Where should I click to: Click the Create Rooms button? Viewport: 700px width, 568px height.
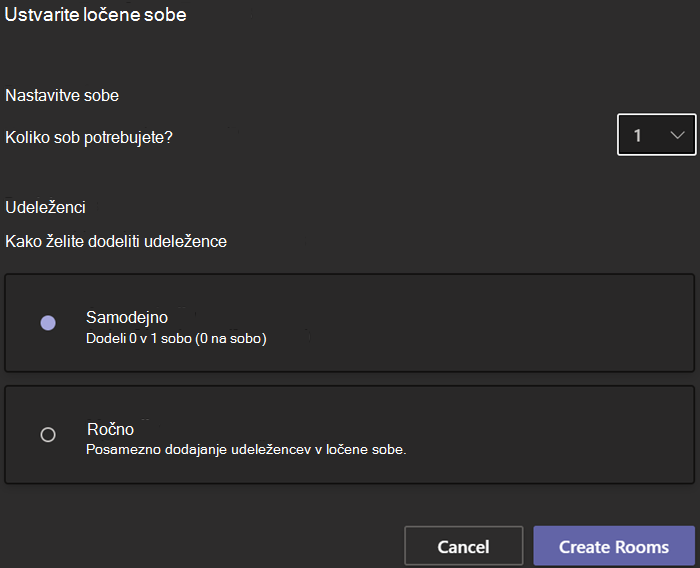pyautogui.click(x=614, y=547)
